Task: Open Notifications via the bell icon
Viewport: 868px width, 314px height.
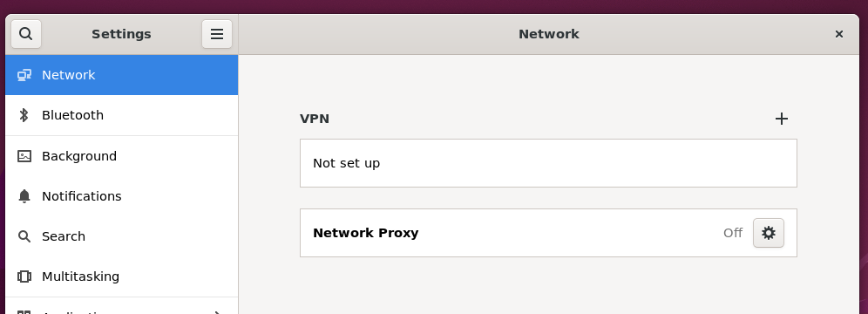Action: coord(24,196)
